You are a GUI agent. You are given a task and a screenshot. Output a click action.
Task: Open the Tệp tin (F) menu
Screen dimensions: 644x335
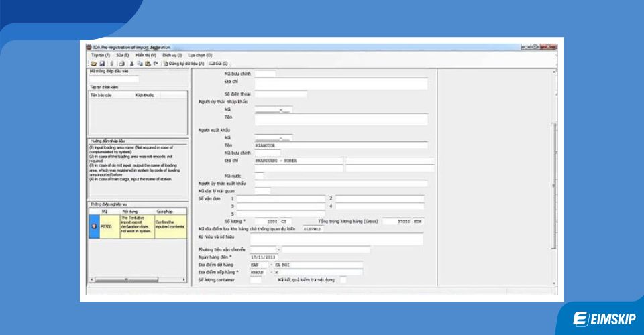pos(100,55)
